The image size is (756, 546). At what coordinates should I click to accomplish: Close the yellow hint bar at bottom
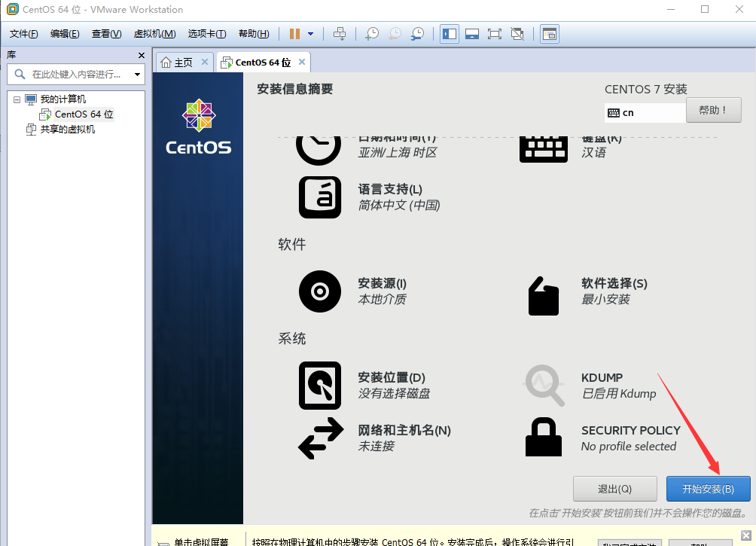tap(746, 535)
